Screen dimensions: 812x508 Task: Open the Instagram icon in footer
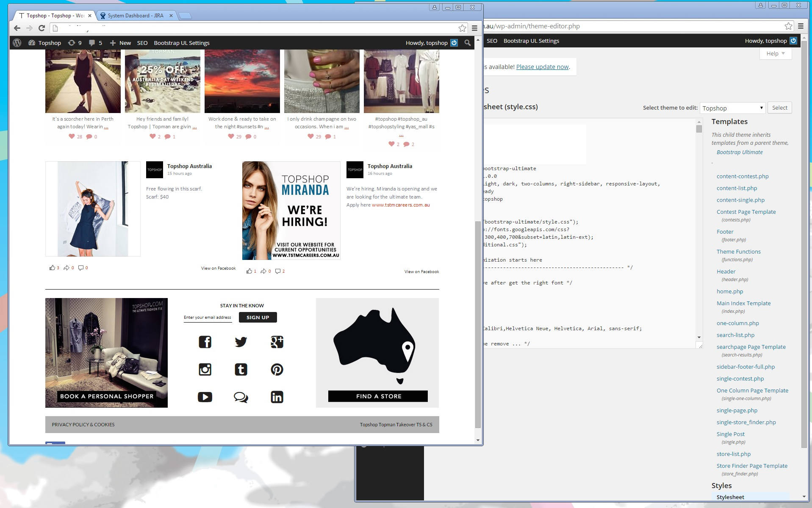(205, 369)
